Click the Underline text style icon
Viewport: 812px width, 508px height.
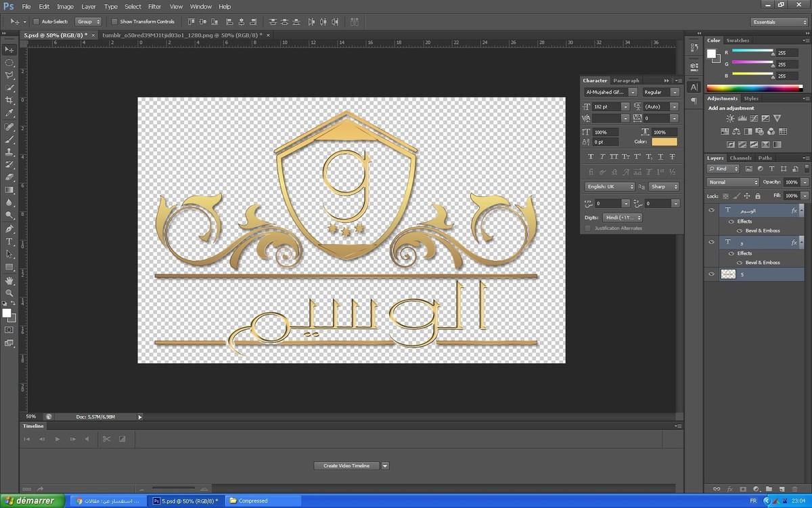coord(660,156)
